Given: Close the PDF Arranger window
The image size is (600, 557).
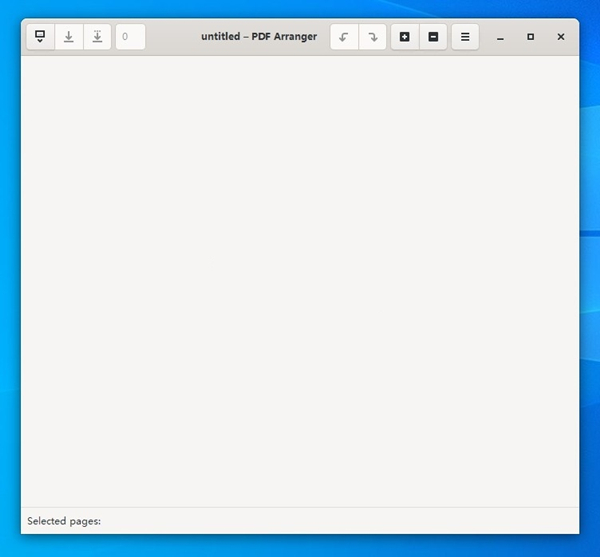Looking at the screenshot, I should 561,37.
